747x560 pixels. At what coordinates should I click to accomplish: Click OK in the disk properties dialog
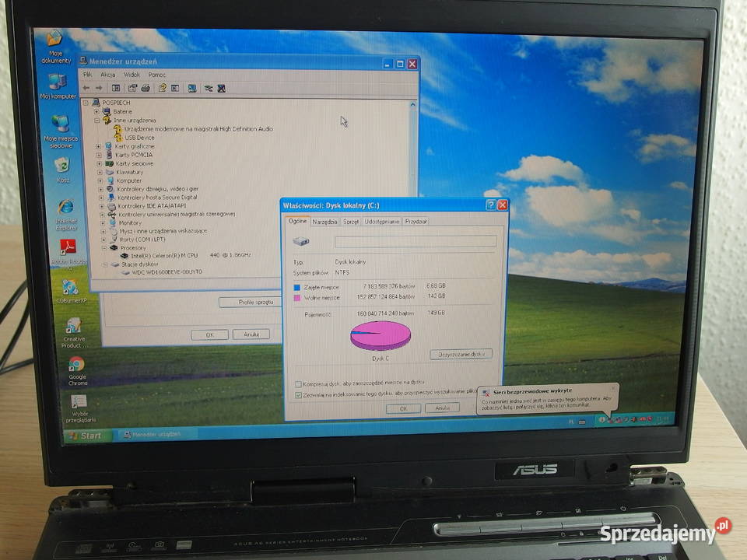pyautogui.click(x=403, y=408)
